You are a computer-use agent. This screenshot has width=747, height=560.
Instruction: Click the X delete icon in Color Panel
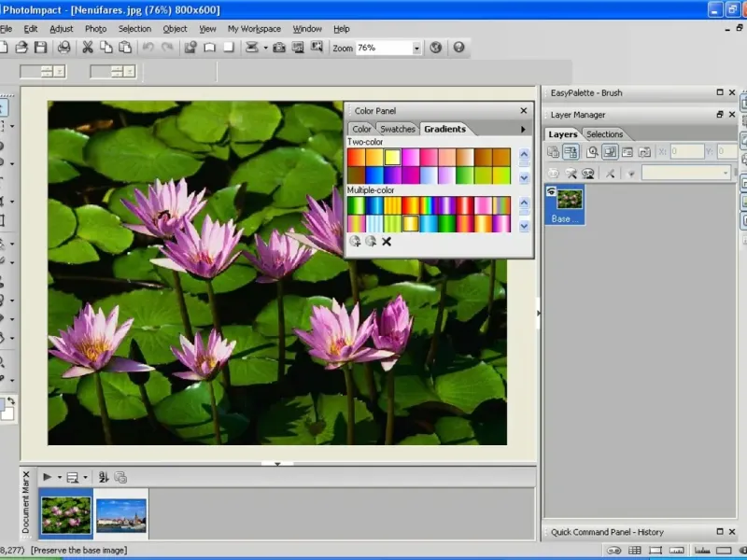387,242
